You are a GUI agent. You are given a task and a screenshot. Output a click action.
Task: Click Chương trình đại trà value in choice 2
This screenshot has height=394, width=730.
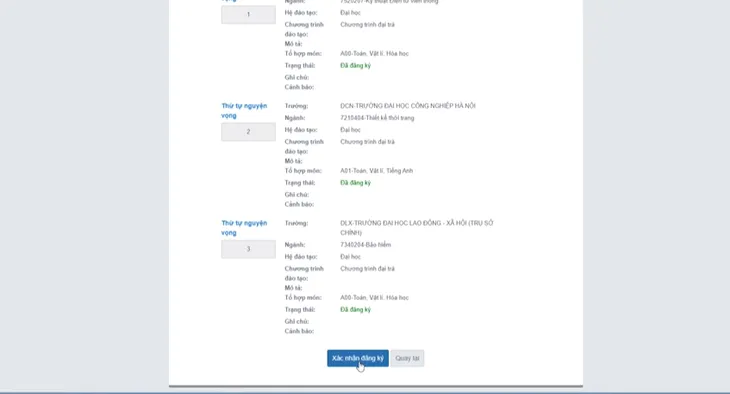tap(367, 142)
